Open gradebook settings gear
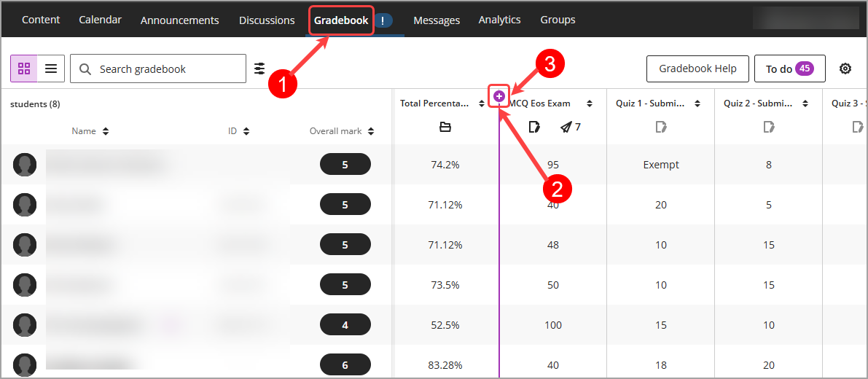 pos(845,69)
